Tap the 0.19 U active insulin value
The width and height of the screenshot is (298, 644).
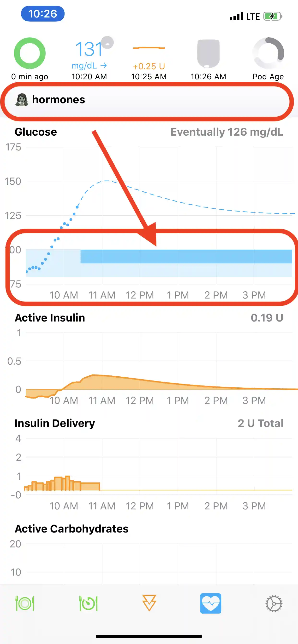point(267,318)
